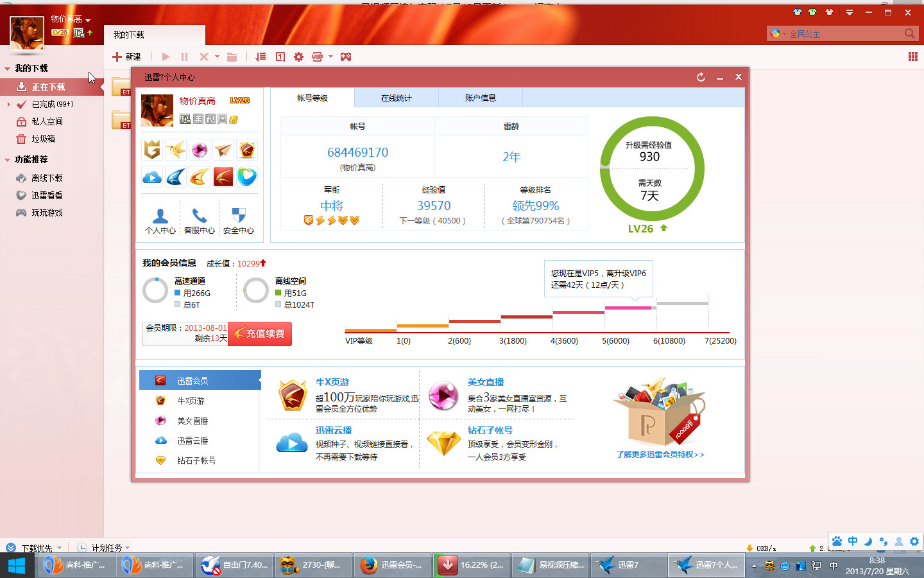
Task: Open games via the gamepad toolbar icon
Action: 346,57
